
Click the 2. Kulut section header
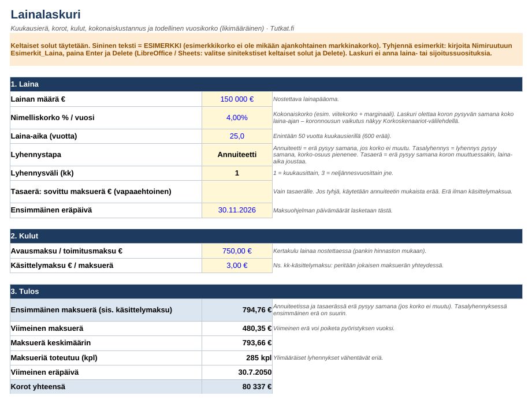point(266,236)
